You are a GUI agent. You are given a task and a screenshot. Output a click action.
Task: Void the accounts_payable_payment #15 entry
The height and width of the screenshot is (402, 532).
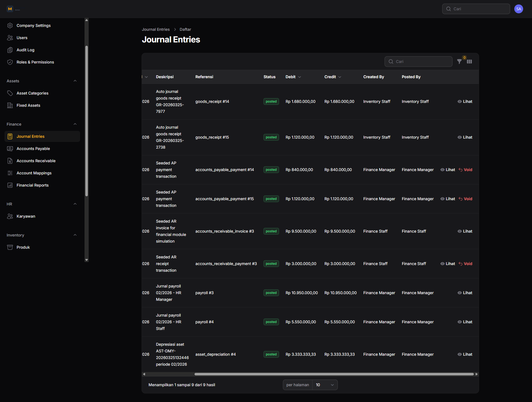coord(465,199)
